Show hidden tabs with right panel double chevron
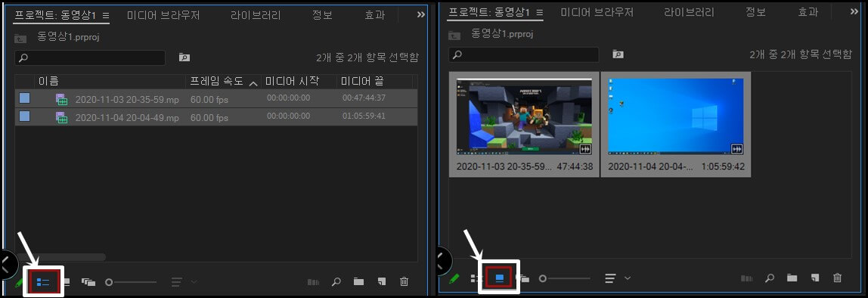 click(854, 11)
